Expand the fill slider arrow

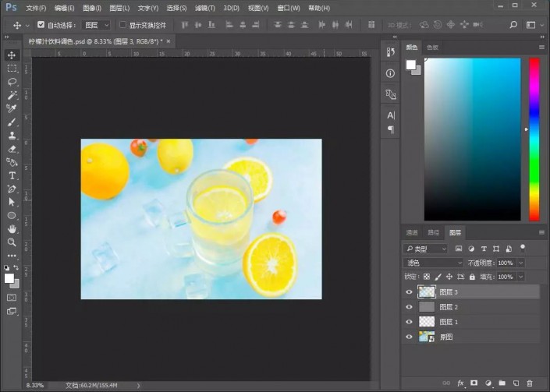pos(521,277)
